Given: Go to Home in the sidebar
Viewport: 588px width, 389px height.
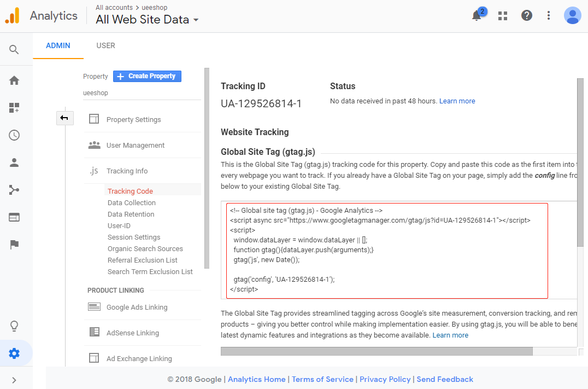Looking at the screenshot, I should pos(14,80).
